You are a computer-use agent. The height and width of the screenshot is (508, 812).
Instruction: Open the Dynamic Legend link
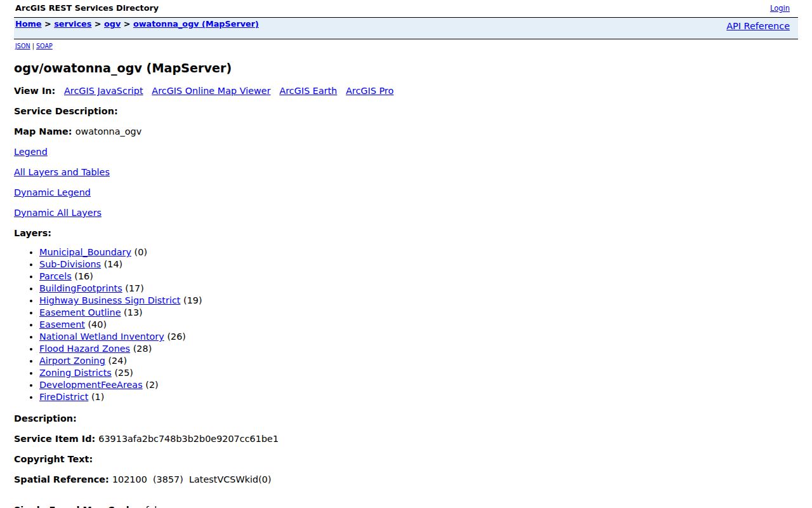pos(52,192)
